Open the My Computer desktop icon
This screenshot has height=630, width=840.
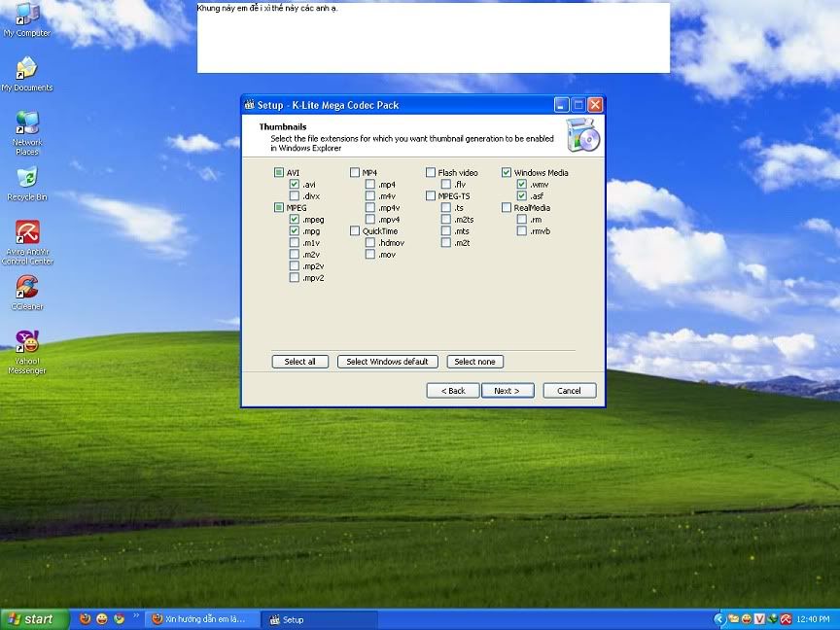tap(27, 20)
